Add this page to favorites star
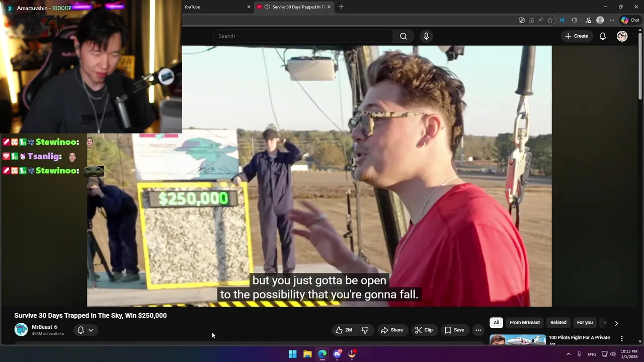 pyautogui.click(x=550, y=20)
